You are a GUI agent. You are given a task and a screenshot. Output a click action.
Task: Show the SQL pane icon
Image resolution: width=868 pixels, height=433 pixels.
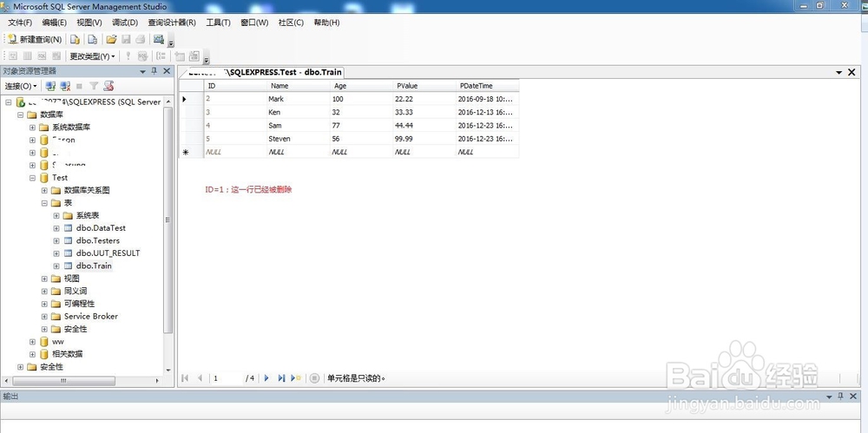pos(42,56)
